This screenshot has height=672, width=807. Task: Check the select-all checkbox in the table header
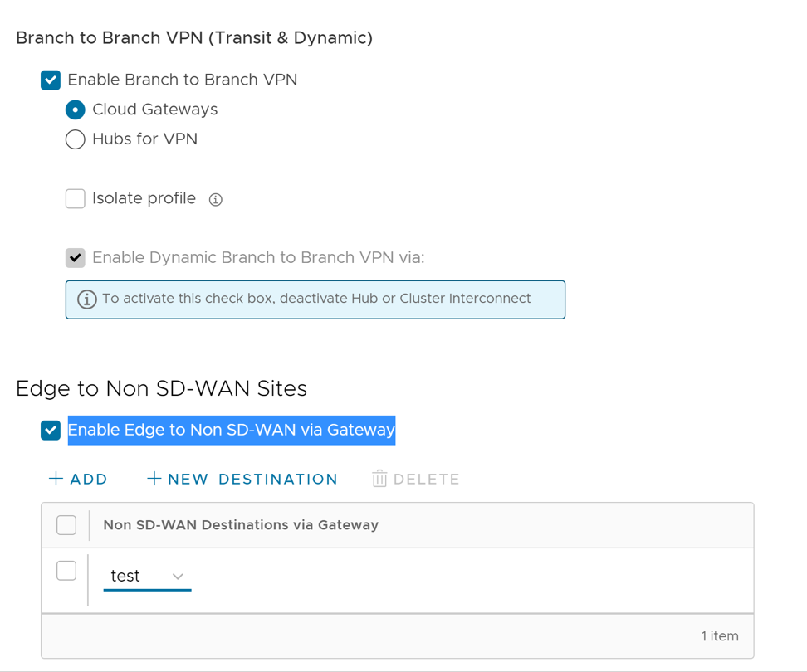[x=66, y=525]
